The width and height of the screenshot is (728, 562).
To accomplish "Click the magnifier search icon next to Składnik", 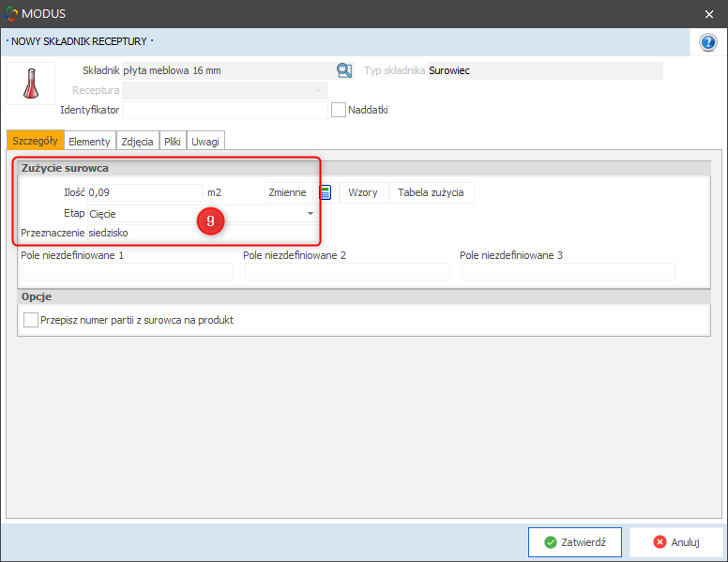I will point(344,70).
